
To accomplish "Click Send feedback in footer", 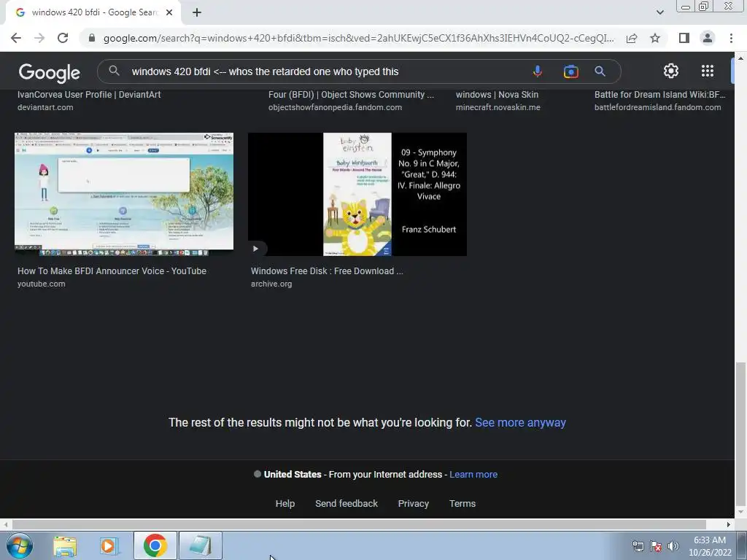I will [x=347, y=504].
